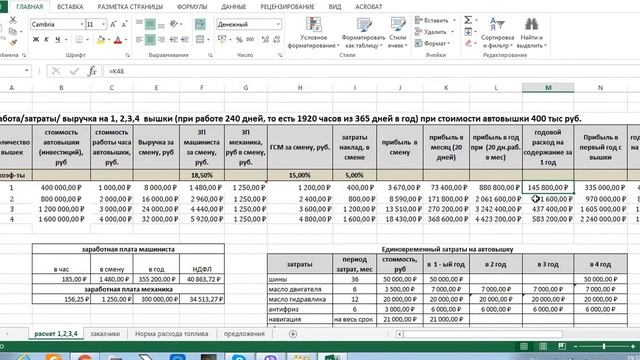
Task: Decrease decimal places
Action: point(276,40)
